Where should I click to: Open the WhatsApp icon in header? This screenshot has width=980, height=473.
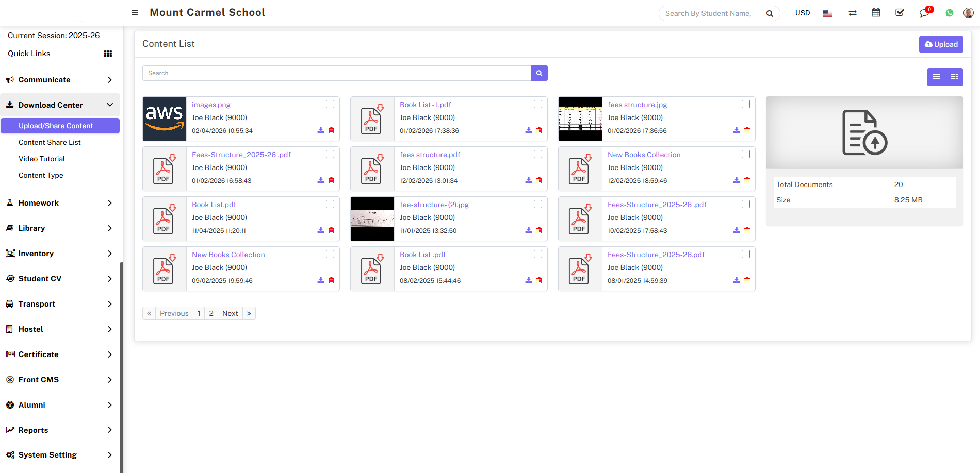coord(949,13)
